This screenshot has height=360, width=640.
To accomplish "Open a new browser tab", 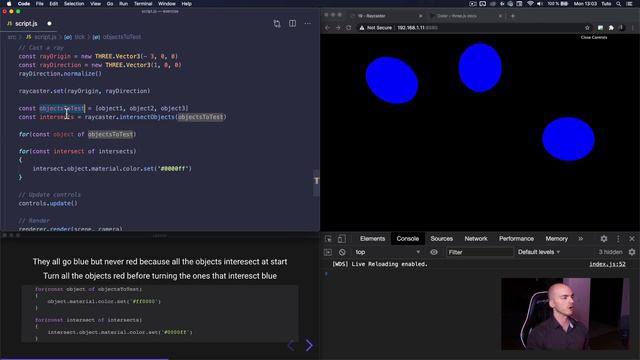I will point(513,16).
